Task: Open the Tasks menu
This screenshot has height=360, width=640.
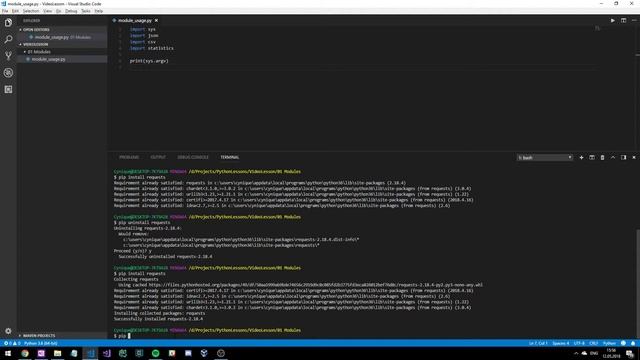Action: pos(86,11)
